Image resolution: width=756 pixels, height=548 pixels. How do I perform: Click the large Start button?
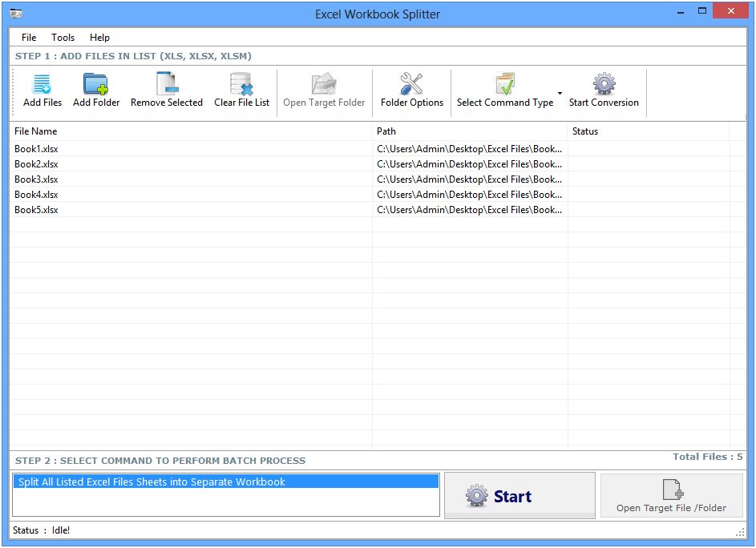(x=519, y=495)
